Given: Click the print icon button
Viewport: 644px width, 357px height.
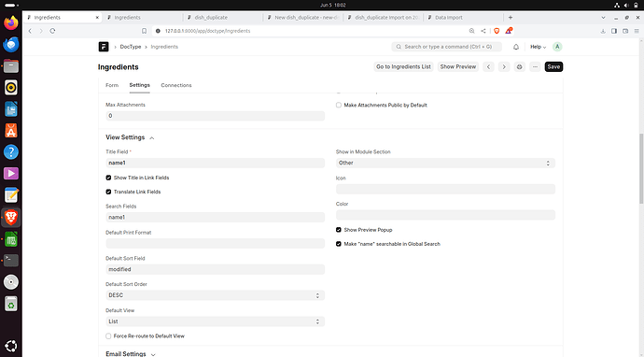Looking at the screenshot, I should click(520, 66).
